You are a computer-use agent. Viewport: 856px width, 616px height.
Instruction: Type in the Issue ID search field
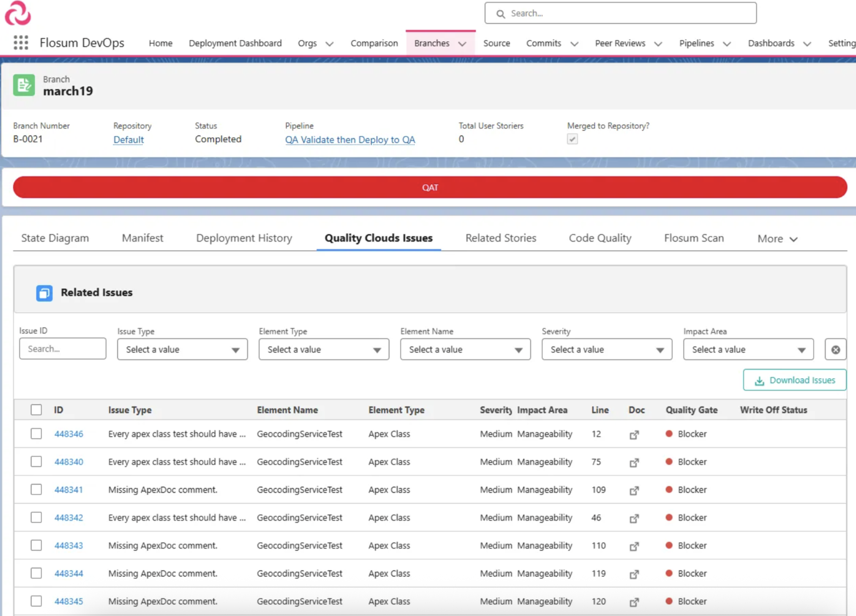62,348
